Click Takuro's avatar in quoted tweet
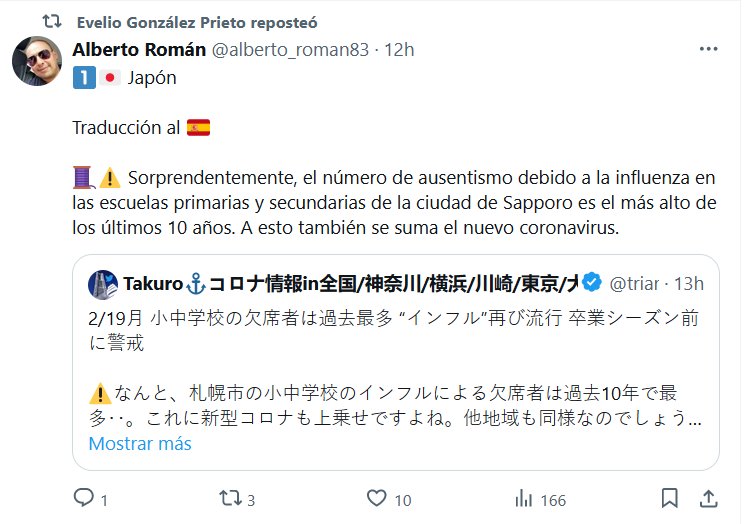This screenshot has height=524, width=744. [101, 284]
